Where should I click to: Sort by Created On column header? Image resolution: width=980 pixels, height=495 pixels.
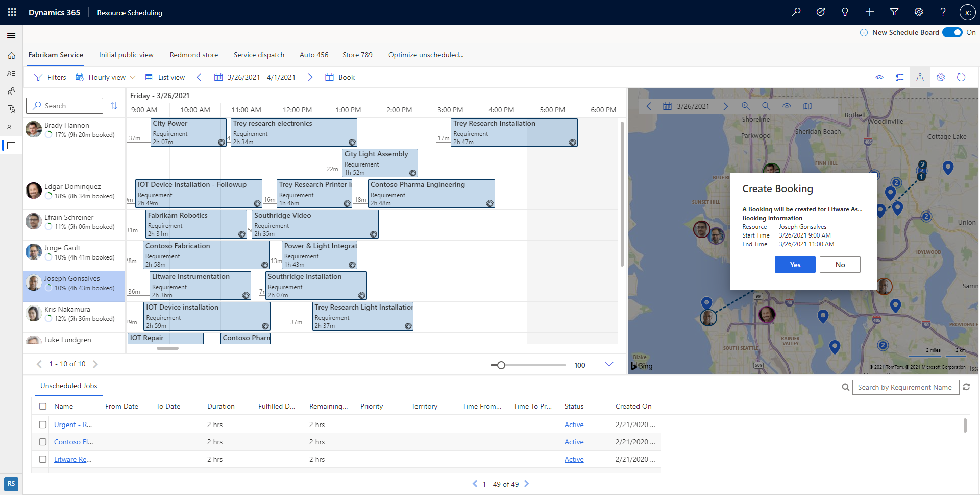(633, 406)
